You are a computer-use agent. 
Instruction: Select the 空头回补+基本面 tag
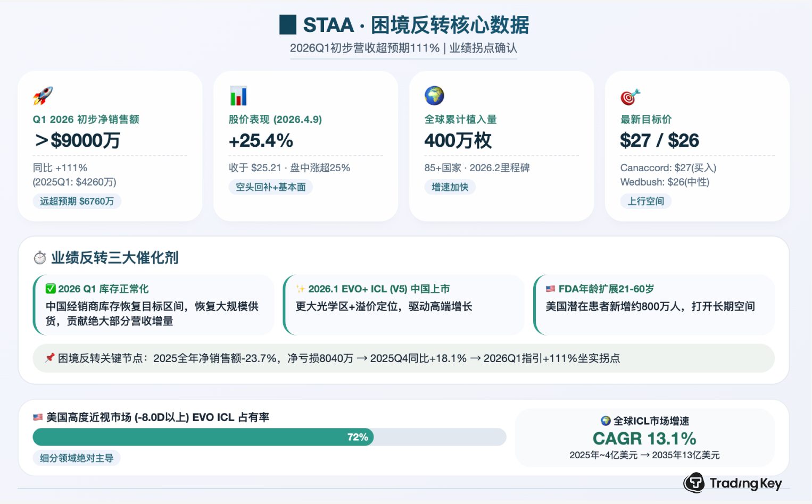pyautogui.click(x=270, y=187)
